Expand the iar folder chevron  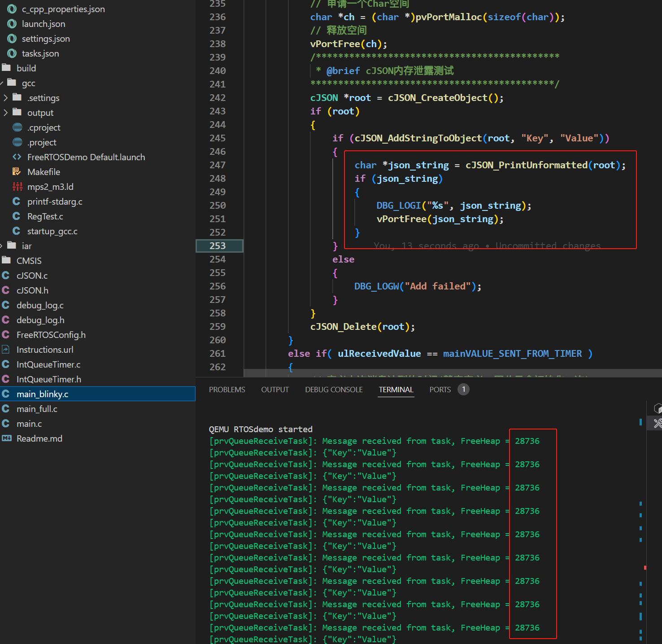[x=2, y=246]
